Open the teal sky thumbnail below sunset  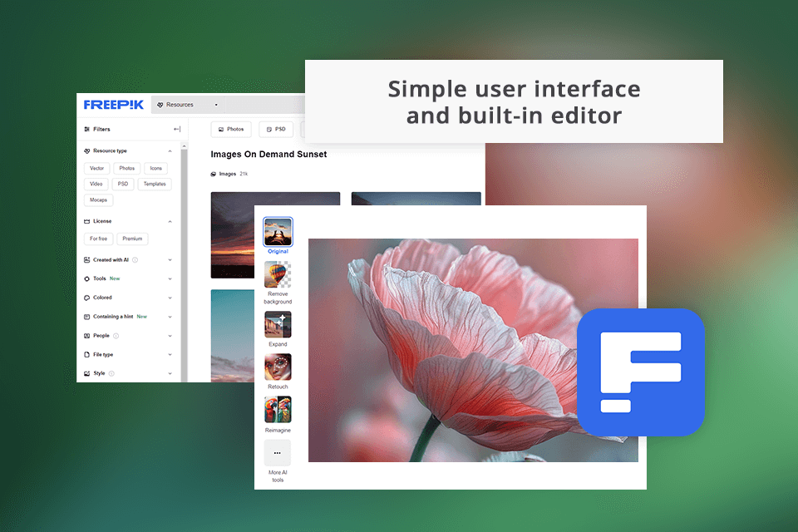233,336
